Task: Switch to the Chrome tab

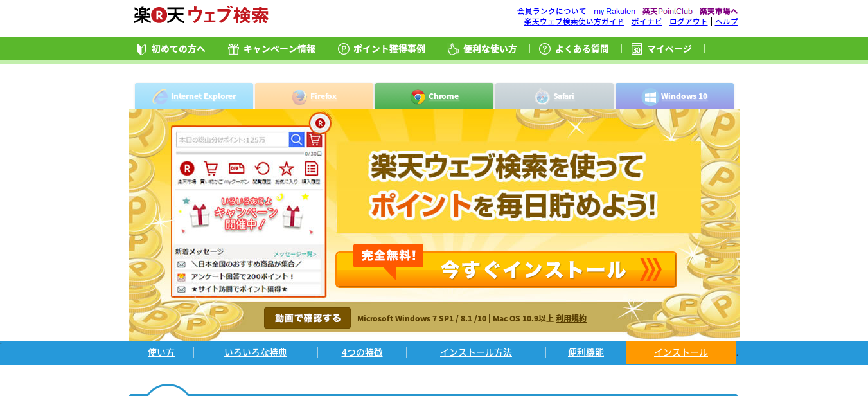Action: (x=434, y=96)
